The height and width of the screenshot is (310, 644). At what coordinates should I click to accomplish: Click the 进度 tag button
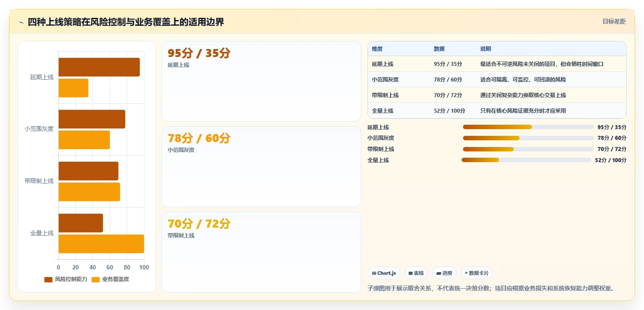[444, 273]
